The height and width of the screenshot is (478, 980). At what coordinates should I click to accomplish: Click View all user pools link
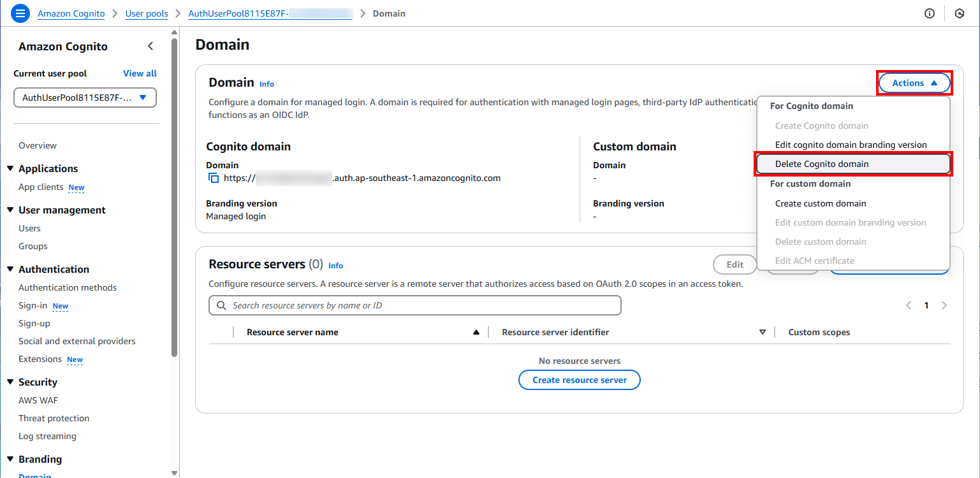pyautogui.click(x=140, y=73)
